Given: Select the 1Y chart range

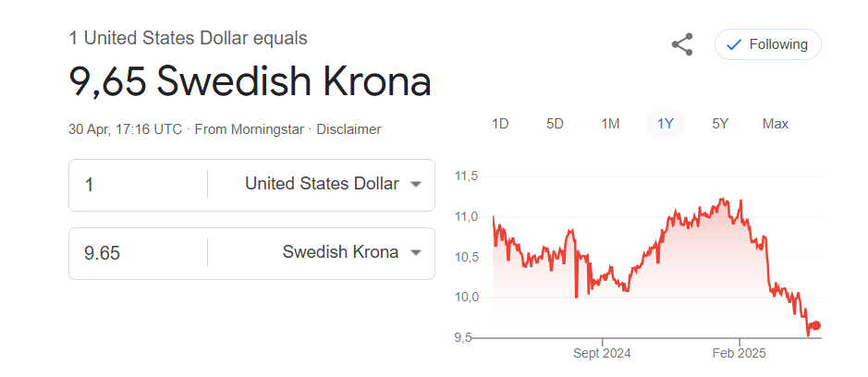Looking at the screenshot, I should coord(666,124).
